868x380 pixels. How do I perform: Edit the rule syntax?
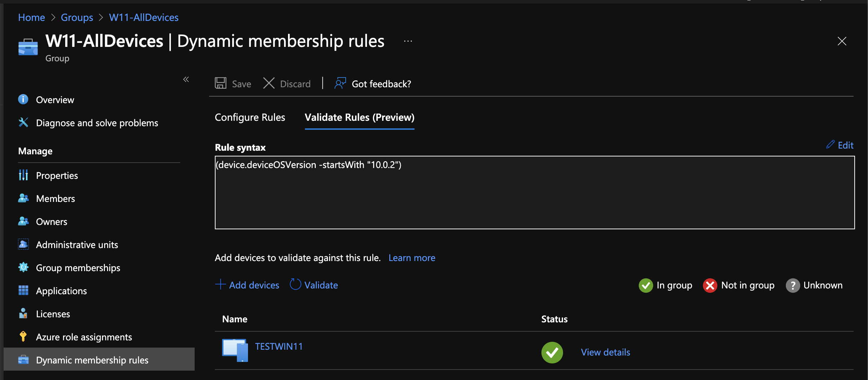click(x=840, y=145)
